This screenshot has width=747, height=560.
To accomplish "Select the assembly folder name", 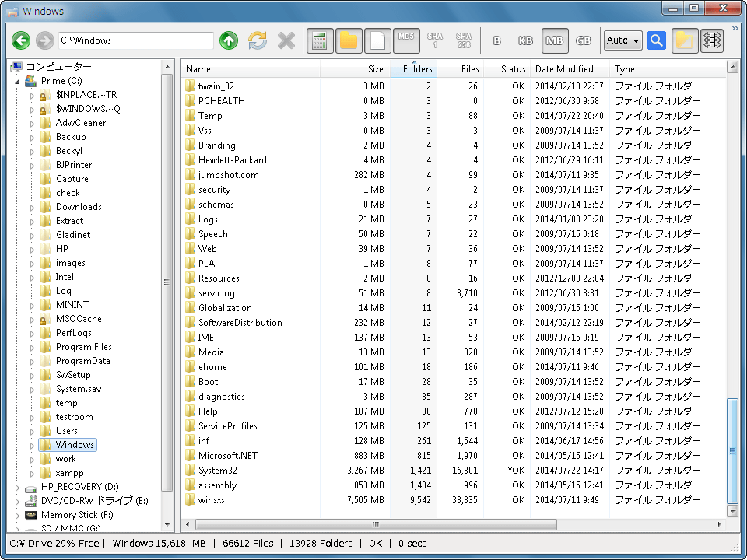I will [x=217, y=485].
